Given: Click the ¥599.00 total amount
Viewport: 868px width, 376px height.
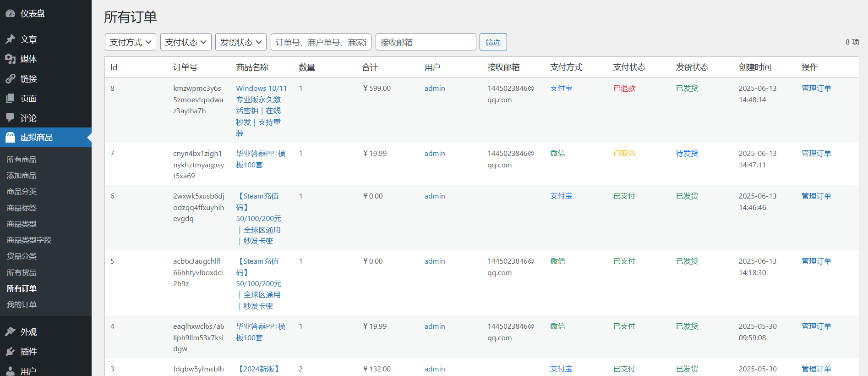Looking at the screenshot, I should pos(377,88).
